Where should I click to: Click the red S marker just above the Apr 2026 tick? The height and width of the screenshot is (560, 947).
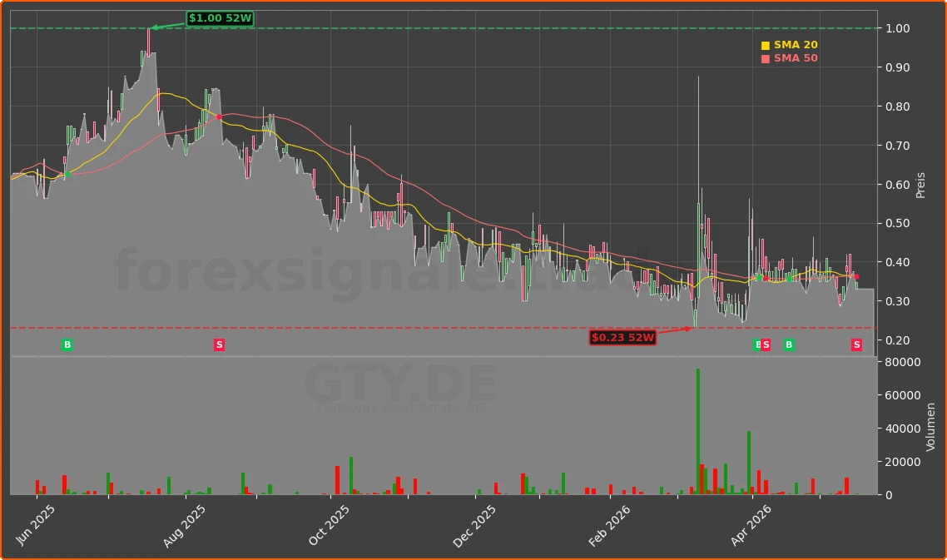pyautogui.click(x=766, y=345)
